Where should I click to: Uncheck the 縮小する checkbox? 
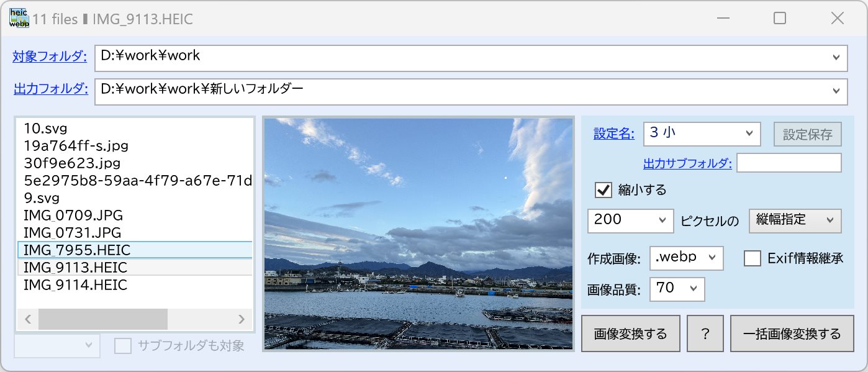tap(604, 189)
